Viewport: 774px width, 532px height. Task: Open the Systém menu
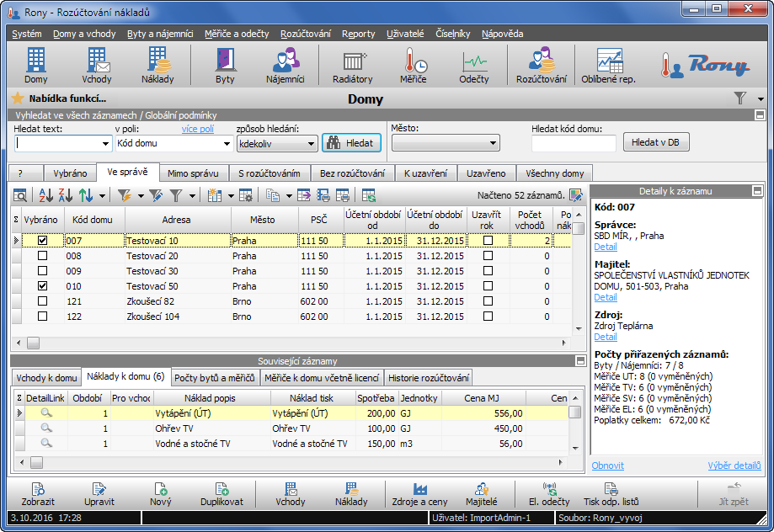click(x=27, y=34)
